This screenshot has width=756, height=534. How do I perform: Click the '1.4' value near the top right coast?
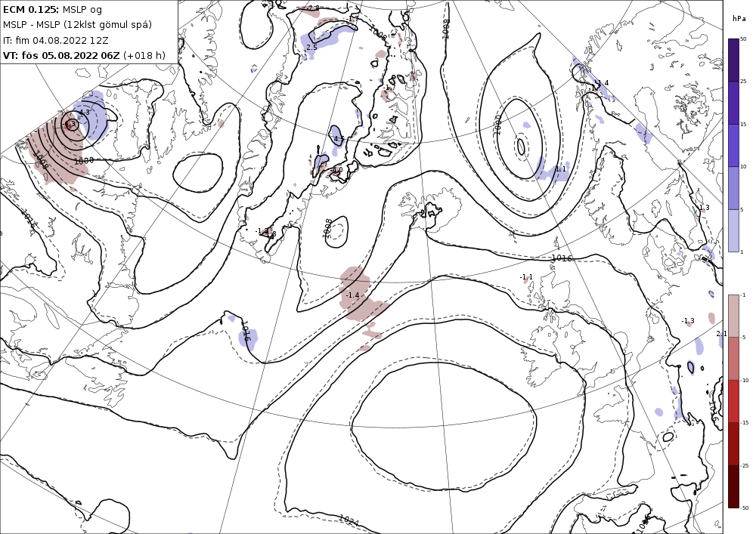click(x=603, y=83)
